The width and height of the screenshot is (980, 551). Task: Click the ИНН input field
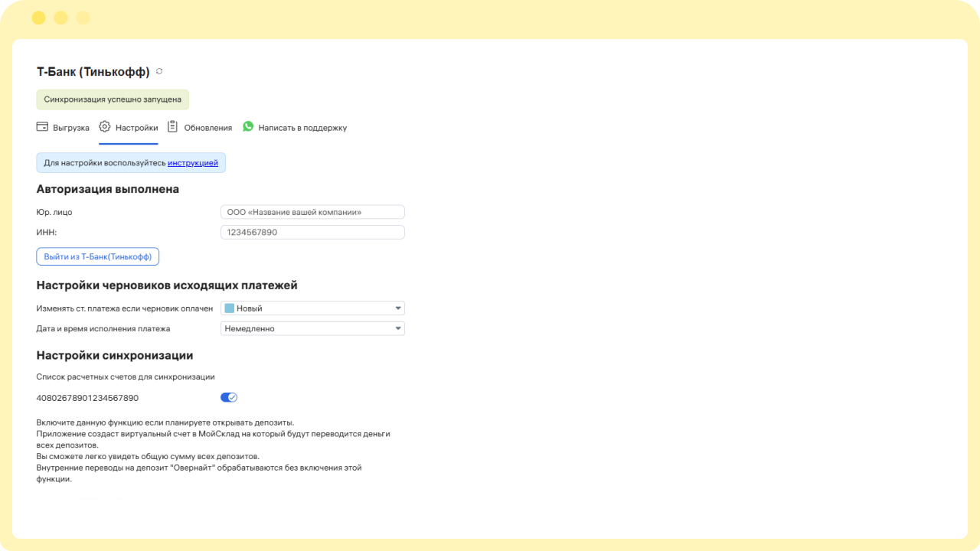click(x=312, y=232)
